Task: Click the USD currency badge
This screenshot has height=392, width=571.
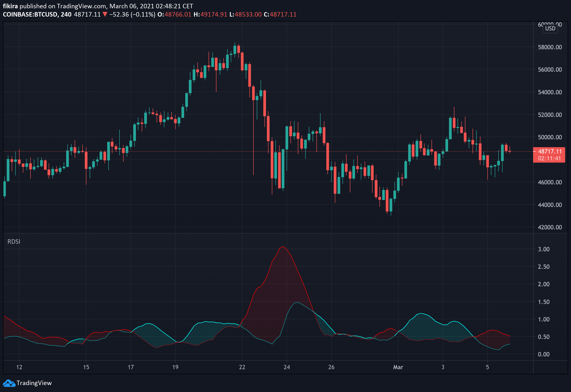Action: click(550, 28)
